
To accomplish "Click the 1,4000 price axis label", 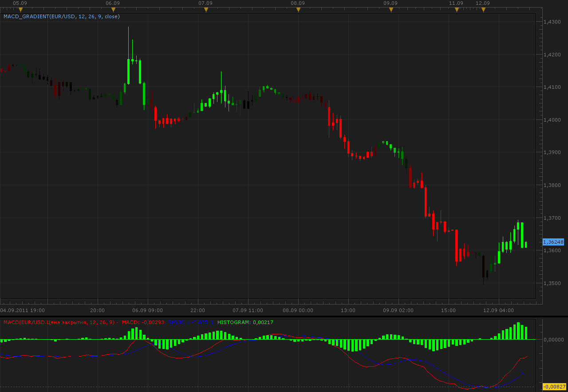I will pos(552,119).
